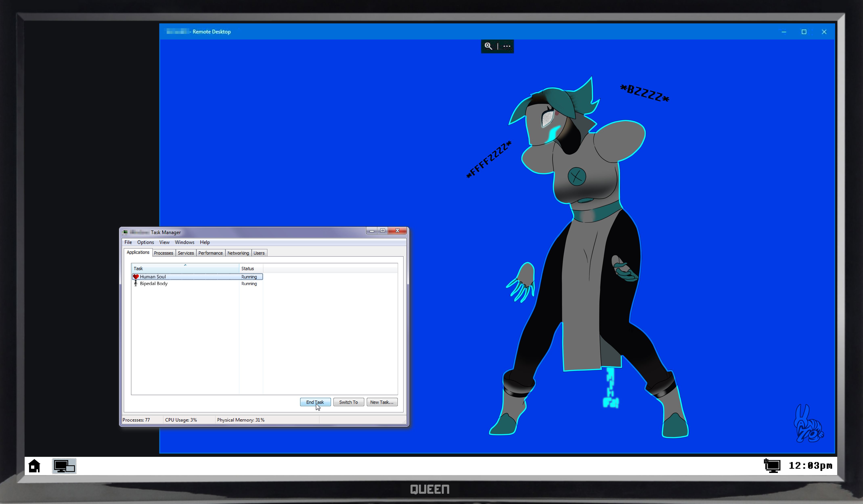Open the three-dots more options menu

point(507,46)
